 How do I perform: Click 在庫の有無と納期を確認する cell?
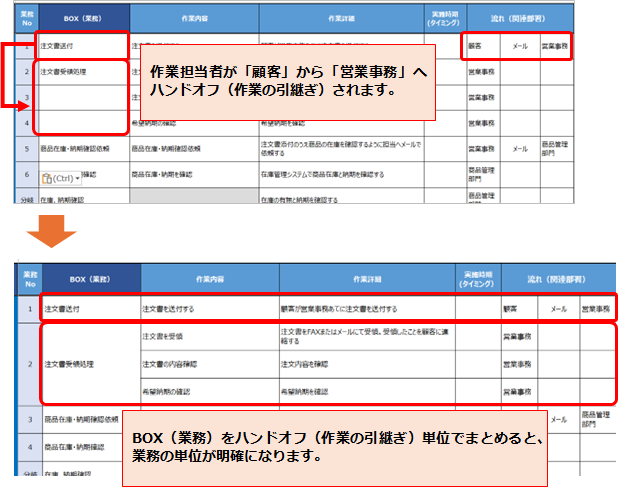(x=341, y=197)
